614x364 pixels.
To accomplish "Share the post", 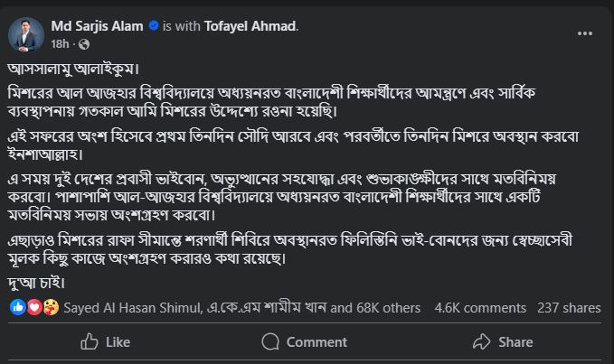I will tap(503, 342).
